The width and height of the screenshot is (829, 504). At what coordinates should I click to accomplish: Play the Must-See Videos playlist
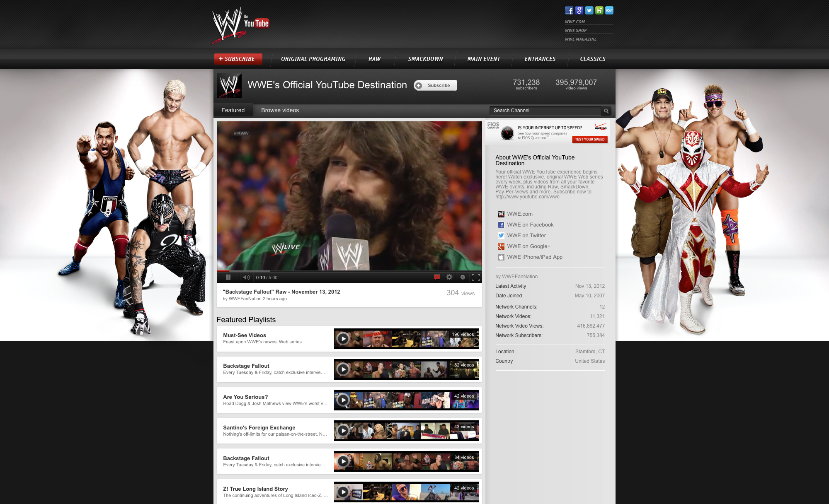coord(343,339)
